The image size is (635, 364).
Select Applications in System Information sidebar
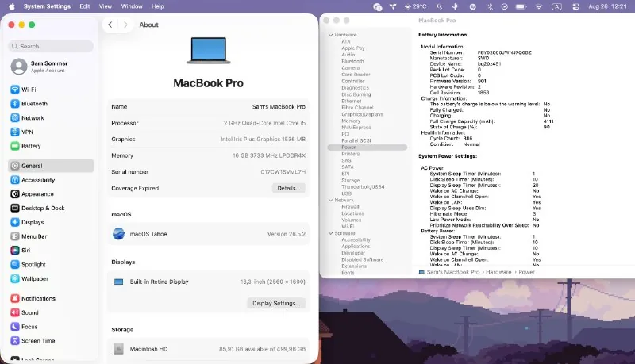[x=356, y=247]
